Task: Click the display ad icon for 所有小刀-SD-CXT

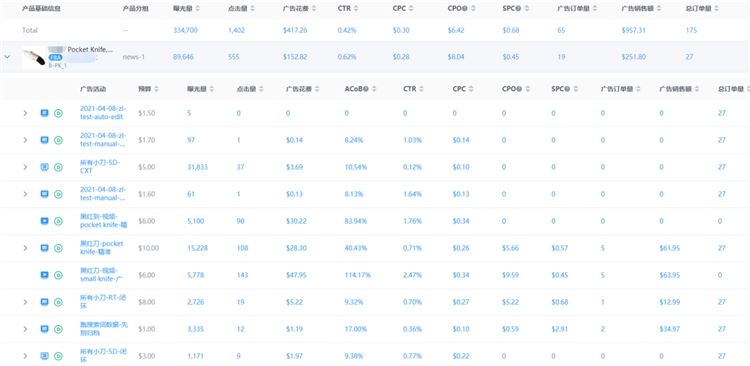Action: (x=44, y=167)
